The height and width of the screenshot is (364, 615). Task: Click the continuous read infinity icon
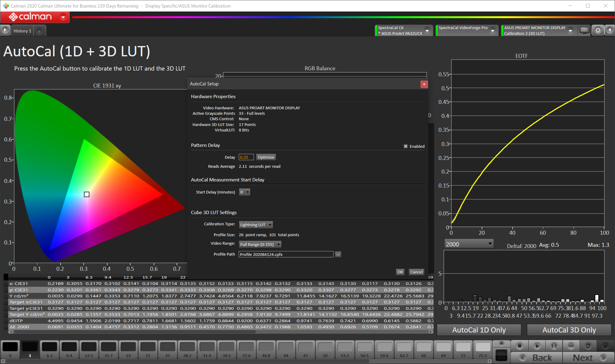click(571, 346)
